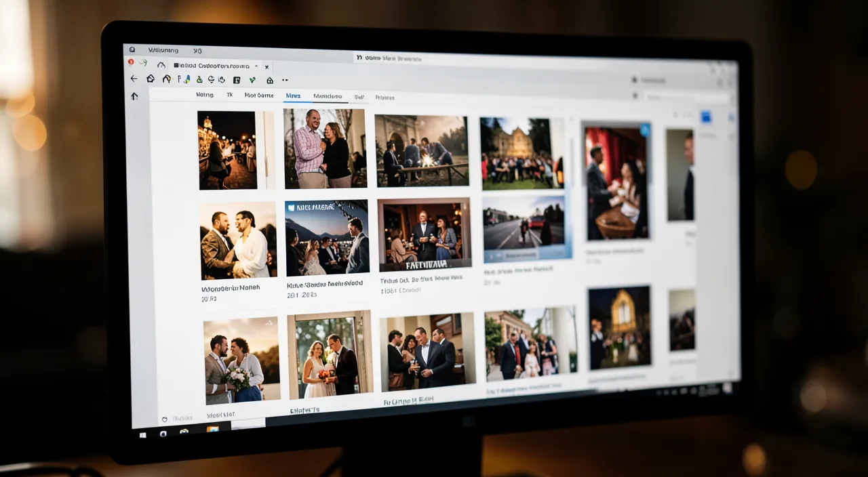
Task: Open the couple toasting by red curtains photo
Action: point(616,181)
